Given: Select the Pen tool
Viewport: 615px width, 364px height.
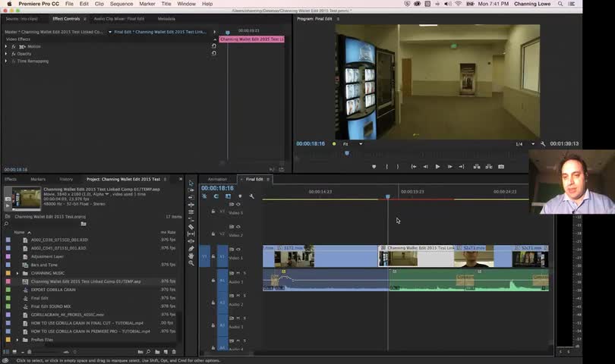Looking at the screenshot, I should (191, 248).
